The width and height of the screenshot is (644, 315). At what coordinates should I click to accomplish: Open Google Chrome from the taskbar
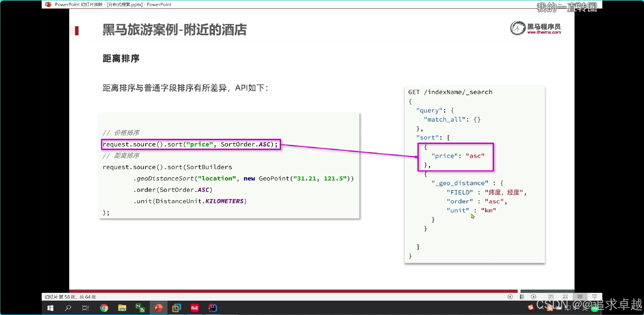click(x=104, y=308)
